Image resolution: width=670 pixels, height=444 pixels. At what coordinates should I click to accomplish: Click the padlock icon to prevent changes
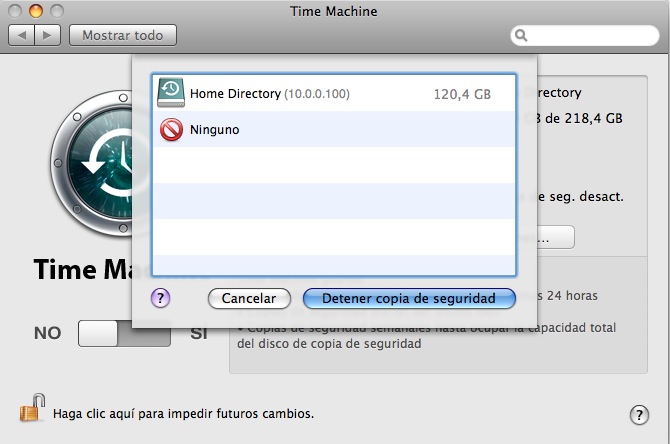coord(32,409)
